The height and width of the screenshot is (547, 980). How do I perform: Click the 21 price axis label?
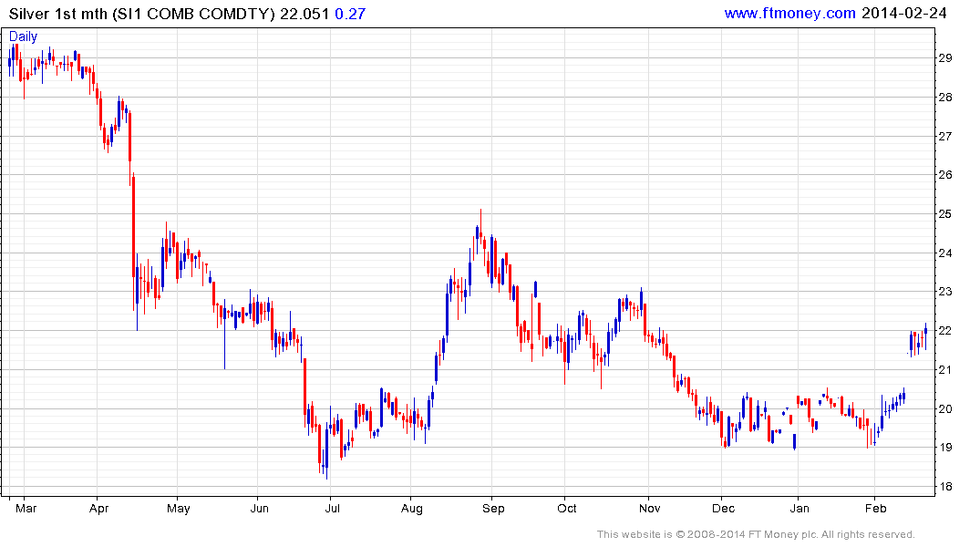945,370
